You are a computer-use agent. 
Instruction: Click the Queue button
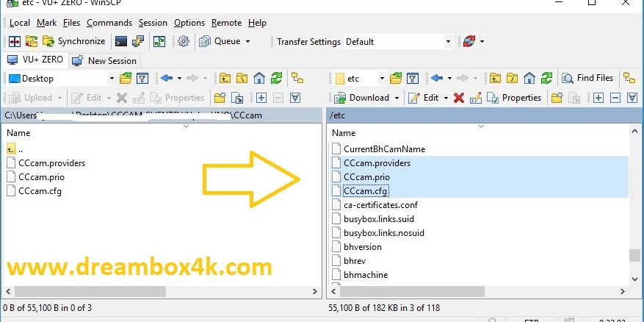click(220, 41)
